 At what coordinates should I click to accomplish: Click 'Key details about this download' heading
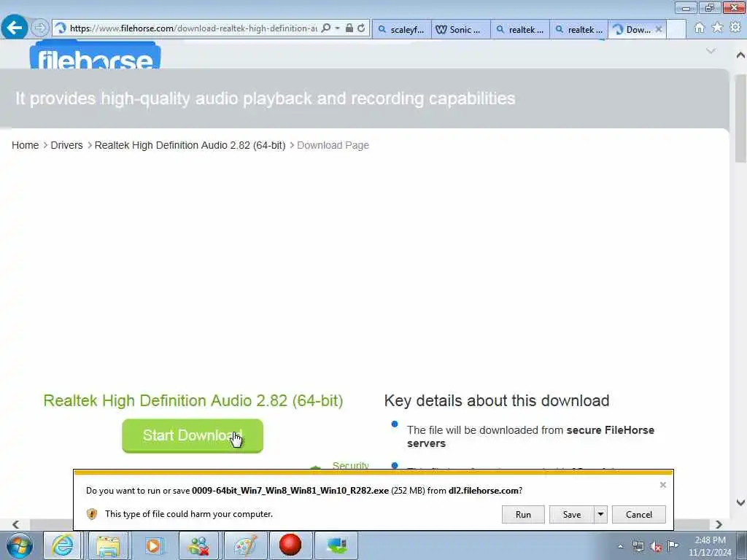tap(496, 401)
